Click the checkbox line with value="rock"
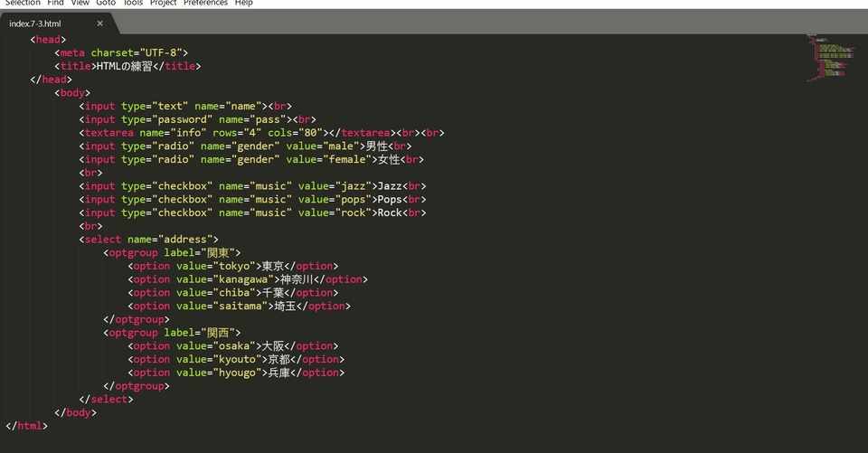868x453 pixels. (252, 212)
